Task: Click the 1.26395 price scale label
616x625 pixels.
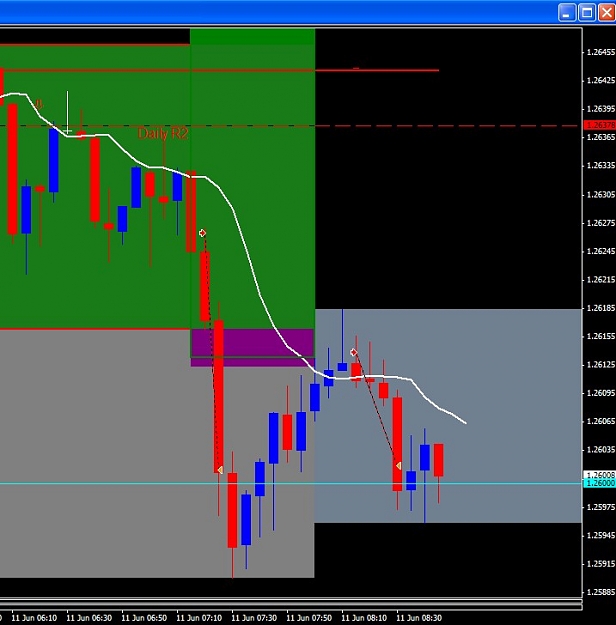Action: (601, 109)
